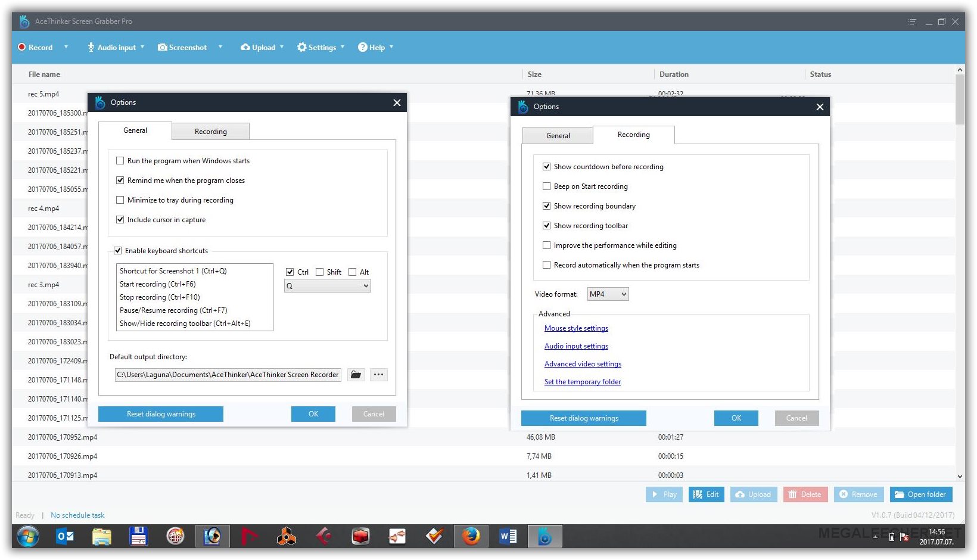This screenshot has width=977, height=560.
Task: Click the Set the temporary folder link
Action: coord(583,382)
